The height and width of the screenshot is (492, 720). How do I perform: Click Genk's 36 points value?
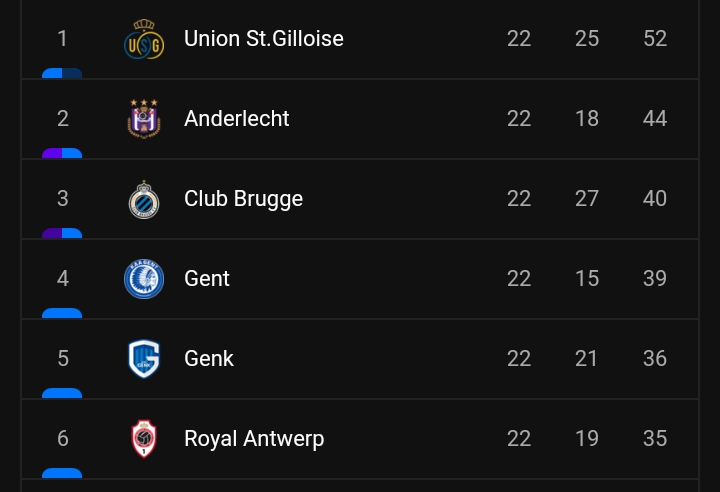(655, 358)
